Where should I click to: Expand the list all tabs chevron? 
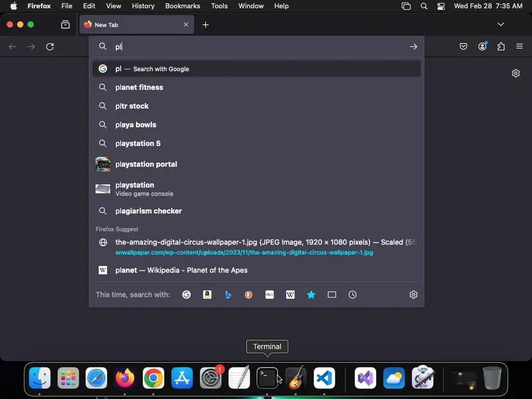[500, 24]
